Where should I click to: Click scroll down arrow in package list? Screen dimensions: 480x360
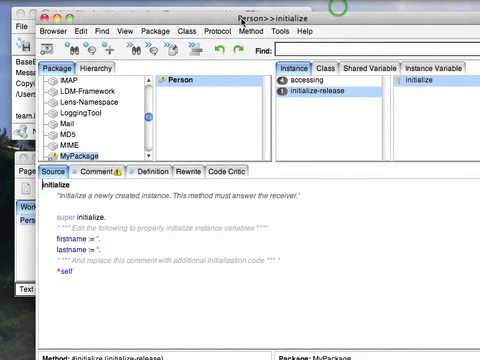click(x=149, y=156)
